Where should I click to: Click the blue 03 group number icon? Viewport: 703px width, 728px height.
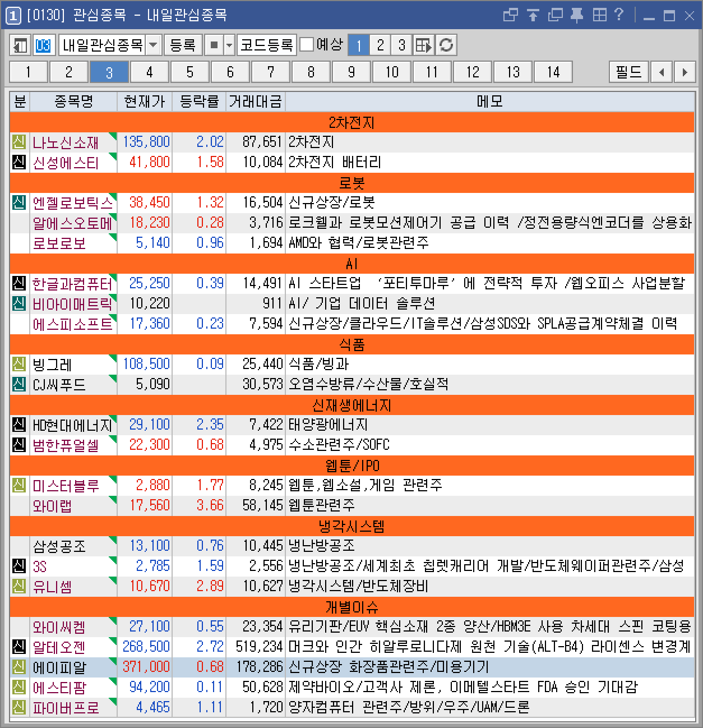[x=43, y=45]
